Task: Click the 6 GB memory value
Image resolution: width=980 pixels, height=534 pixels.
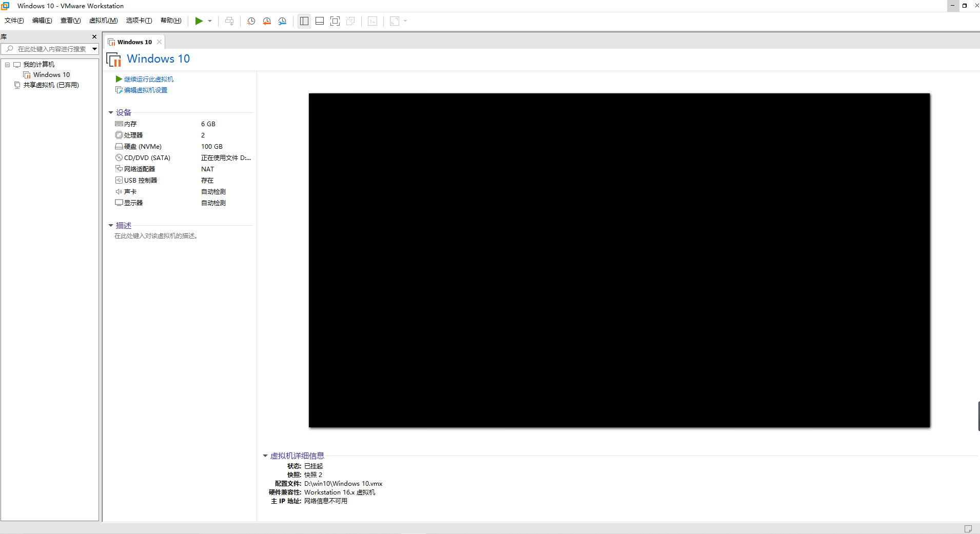Action: (208, 124)
